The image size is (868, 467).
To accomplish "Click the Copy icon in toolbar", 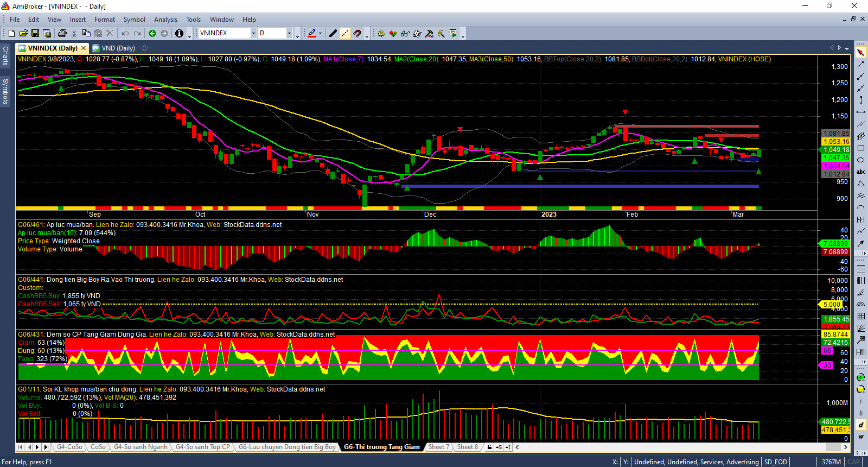I will [x=86, y=33].
